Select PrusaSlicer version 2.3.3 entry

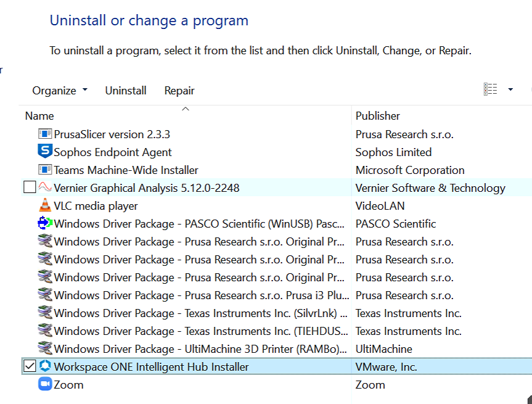112,134
